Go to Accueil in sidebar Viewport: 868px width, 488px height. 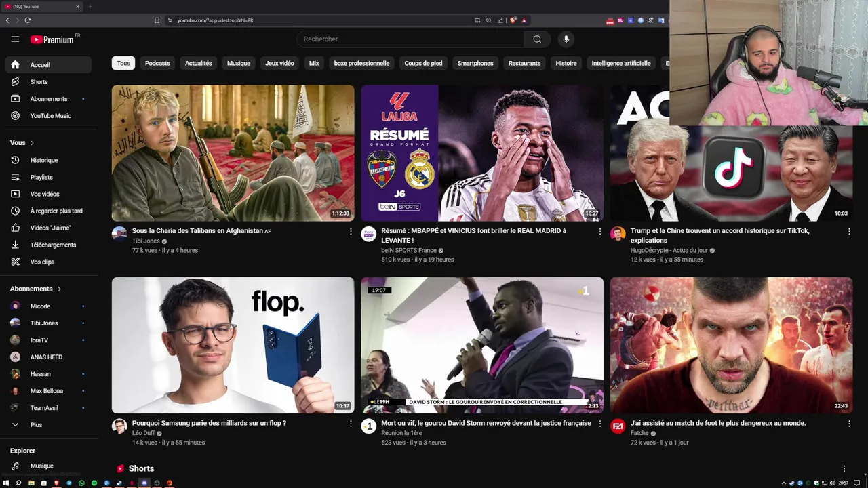pos(49,65)
